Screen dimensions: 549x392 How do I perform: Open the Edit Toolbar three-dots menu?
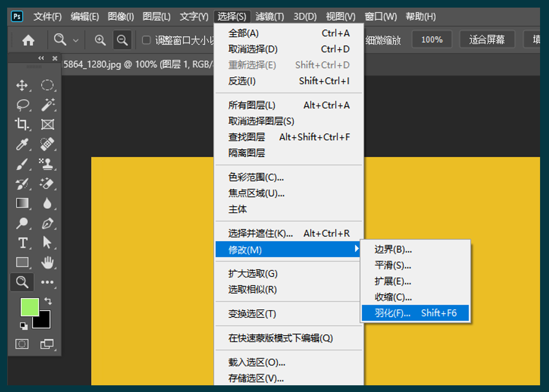[47, 282]
